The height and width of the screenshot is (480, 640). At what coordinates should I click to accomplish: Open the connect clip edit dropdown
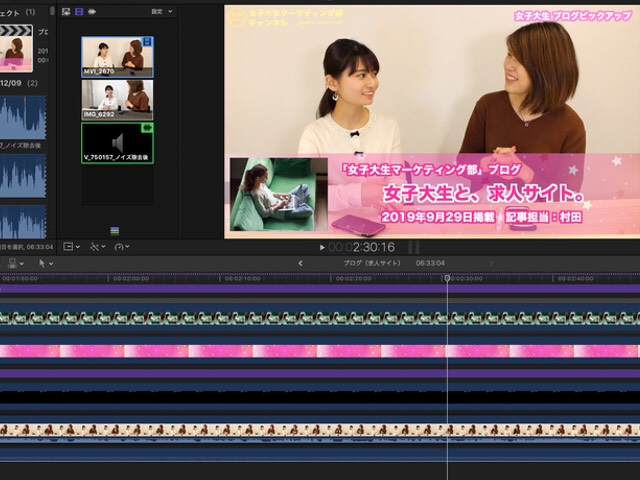(x=16, y=263)
